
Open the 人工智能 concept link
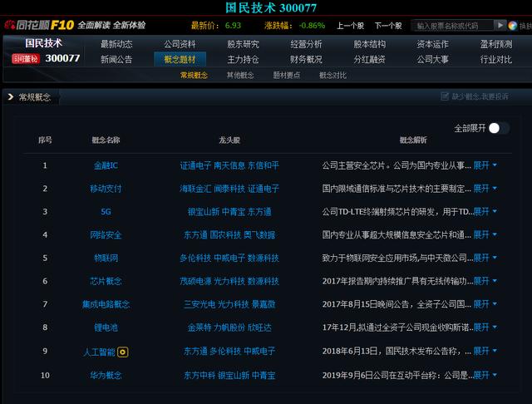coord(99,352)
